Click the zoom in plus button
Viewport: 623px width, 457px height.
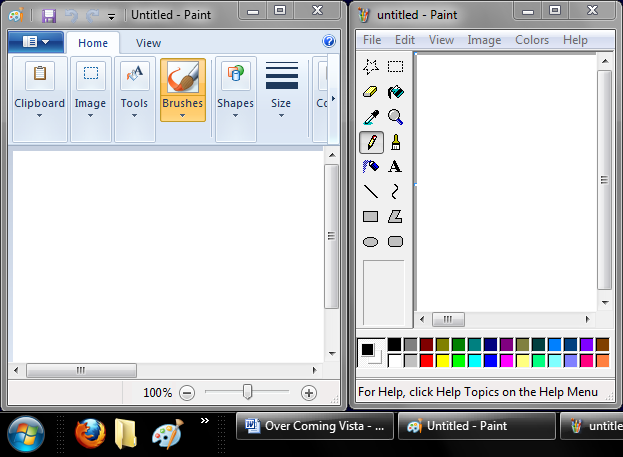click(x=309, y=393)
